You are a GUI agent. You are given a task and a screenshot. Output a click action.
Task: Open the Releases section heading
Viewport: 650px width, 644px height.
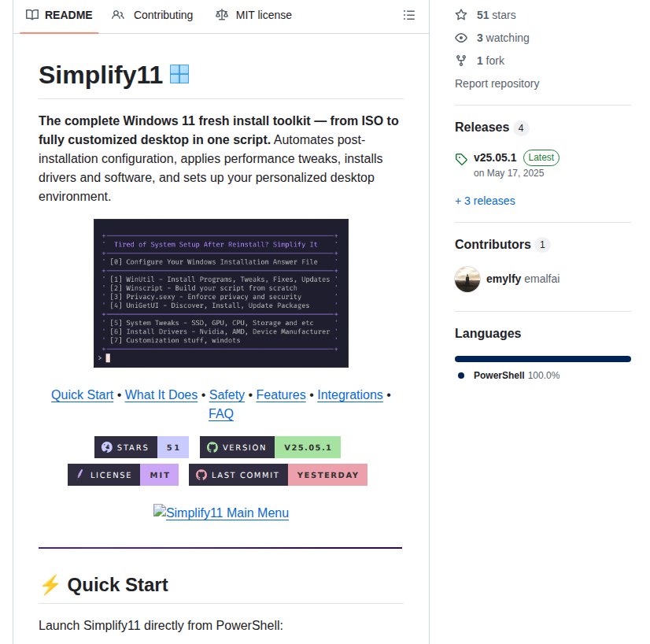tap(481, 127)
